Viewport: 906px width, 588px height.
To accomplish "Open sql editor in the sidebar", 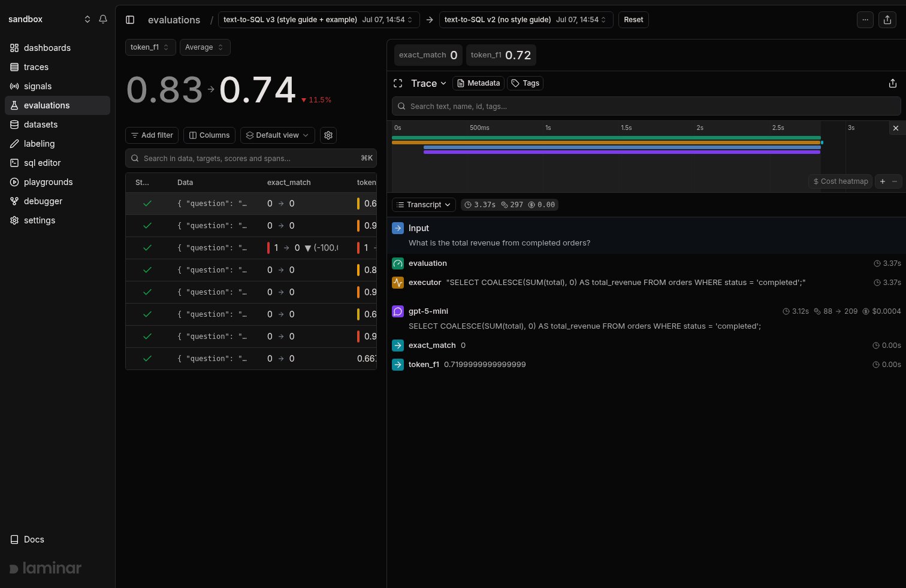I will tap(58, 163).
